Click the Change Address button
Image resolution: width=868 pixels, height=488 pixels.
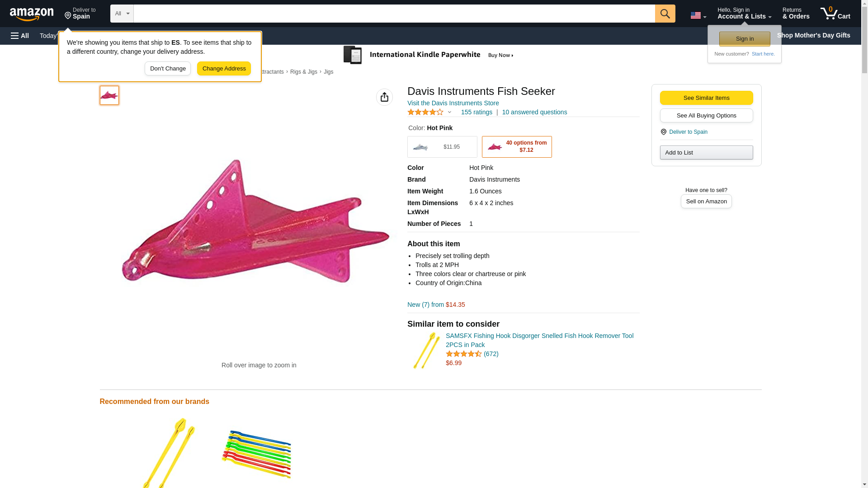click(224, 69)
